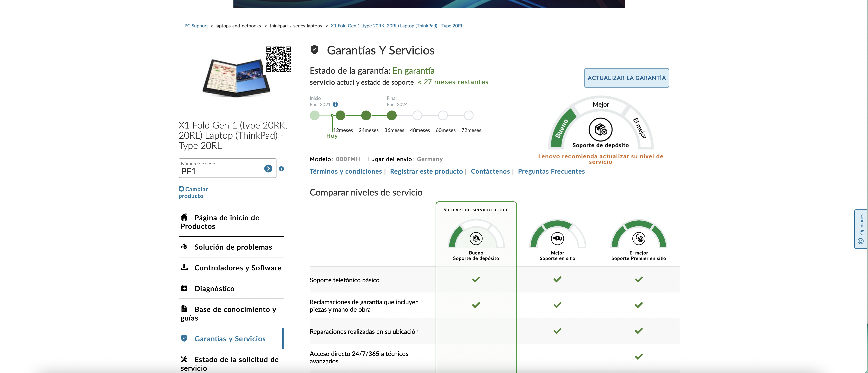
Task: Go to Controladores y Software
Action: (x=231, y=268)
